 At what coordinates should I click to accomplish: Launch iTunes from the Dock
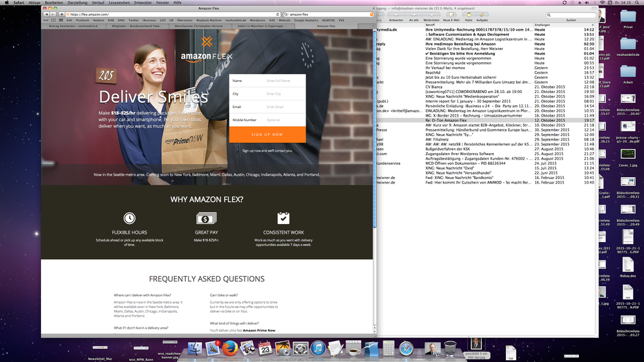point(318,348)
